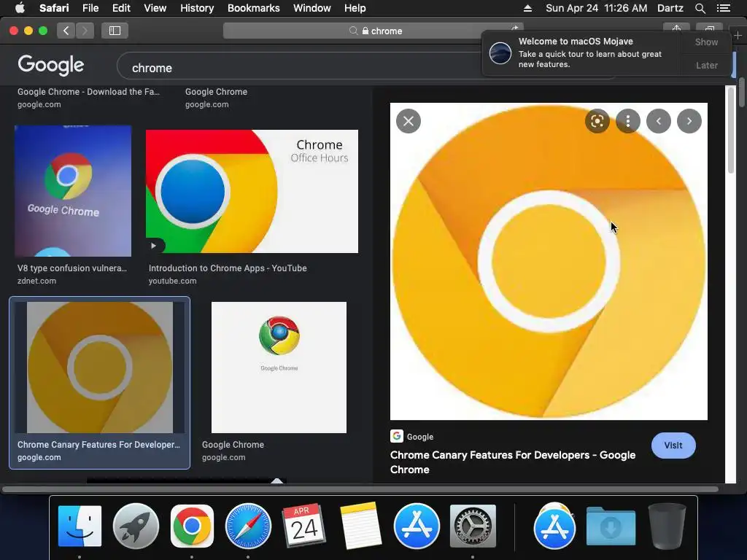
Task: Click zdnet.com source text
Action: (36, 281)
